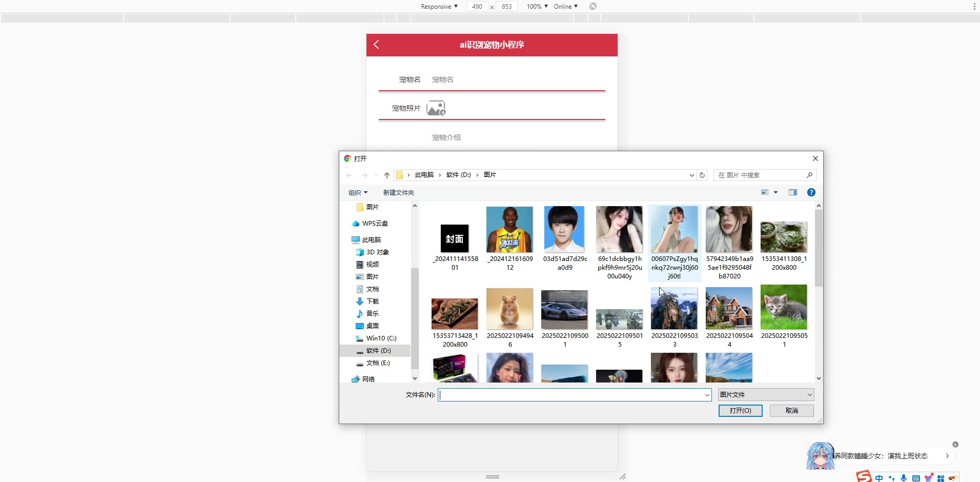Screen dimensions: 980x482
Task: Open the Online throttling dropdown
Action: click(566, 7)
